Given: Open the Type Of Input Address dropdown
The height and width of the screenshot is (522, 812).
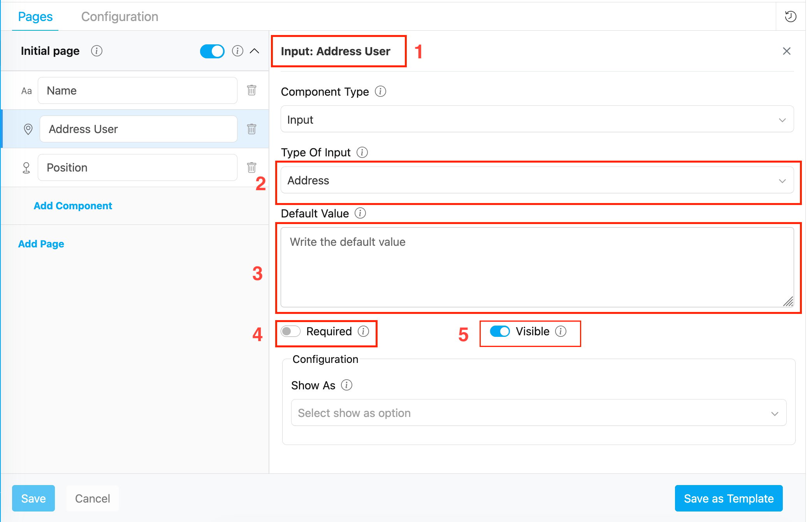Looking at the screenshot, I should click(x=537, y=180).
